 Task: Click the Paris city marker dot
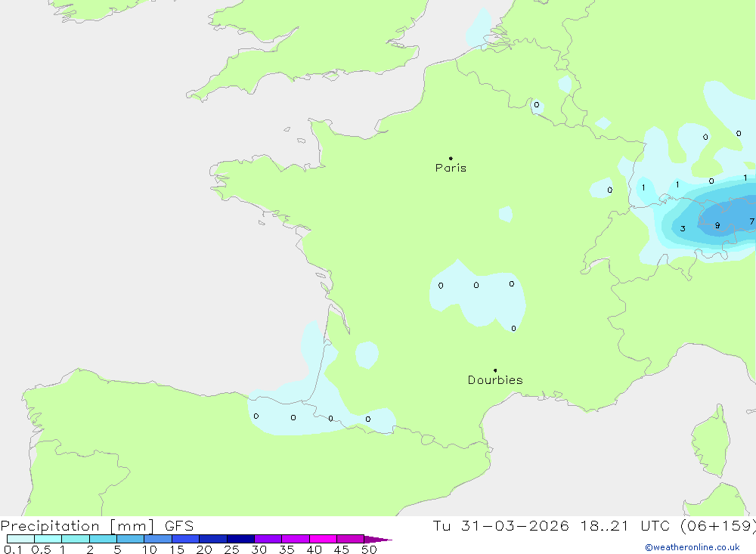click(x=451, y=159)
